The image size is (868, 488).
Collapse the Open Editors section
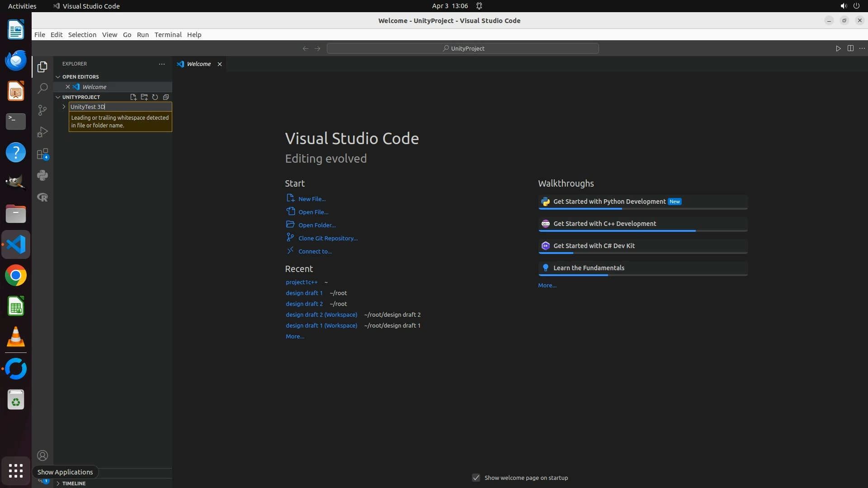(58, 77)
